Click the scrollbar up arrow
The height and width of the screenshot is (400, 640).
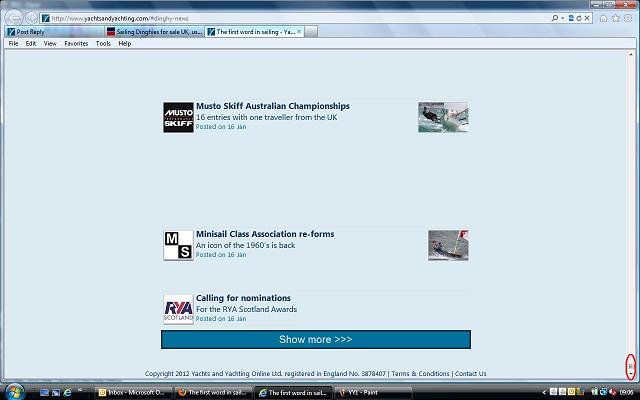(631, 54)
